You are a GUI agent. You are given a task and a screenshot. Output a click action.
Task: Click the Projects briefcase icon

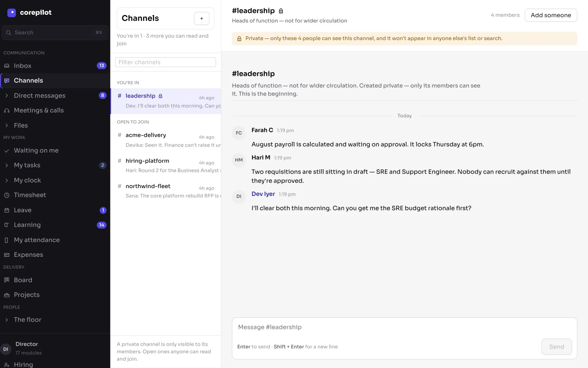(x=7, y=295)
